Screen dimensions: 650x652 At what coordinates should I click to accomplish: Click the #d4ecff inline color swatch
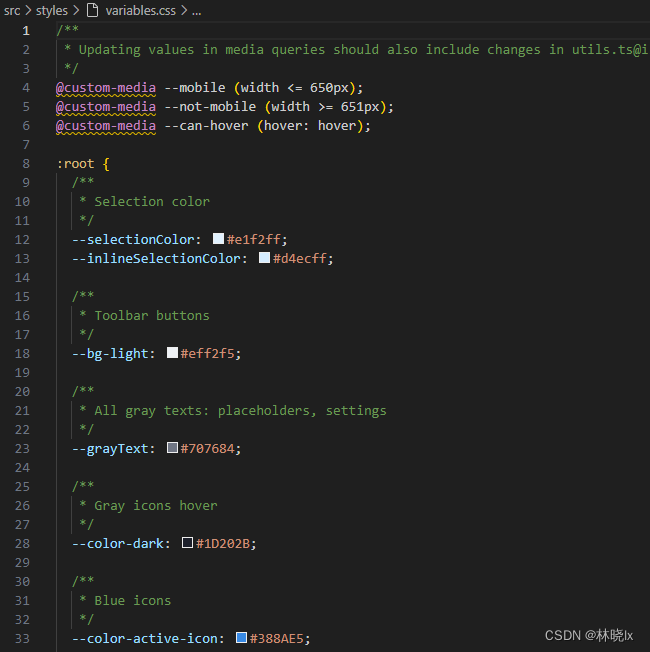point(264,258)
